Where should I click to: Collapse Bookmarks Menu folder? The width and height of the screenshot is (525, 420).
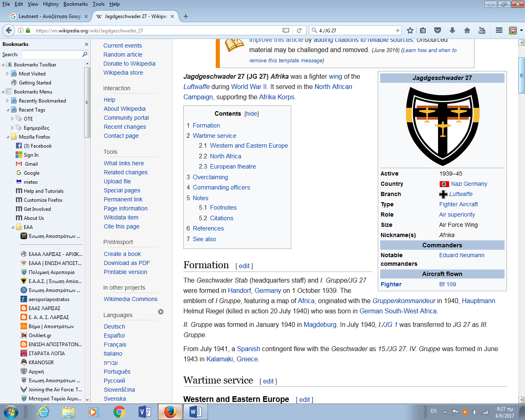(x=3, y=92)
